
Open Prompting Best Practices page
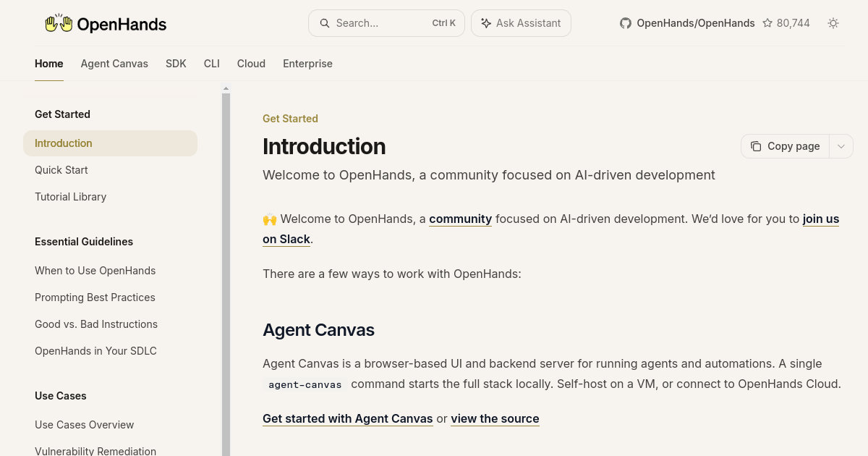point(110,297)
